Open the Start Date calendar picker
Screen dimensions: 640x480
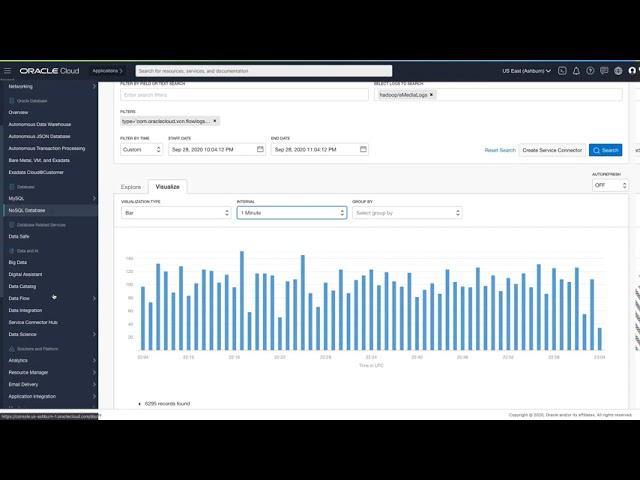click(x=260, y=149)
